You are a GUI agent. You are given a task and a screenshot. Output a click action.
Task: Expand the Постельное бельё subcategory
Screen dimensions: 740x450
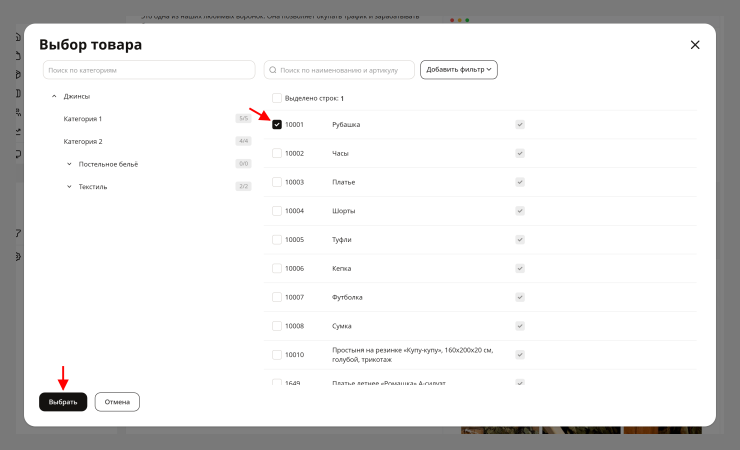69,164
